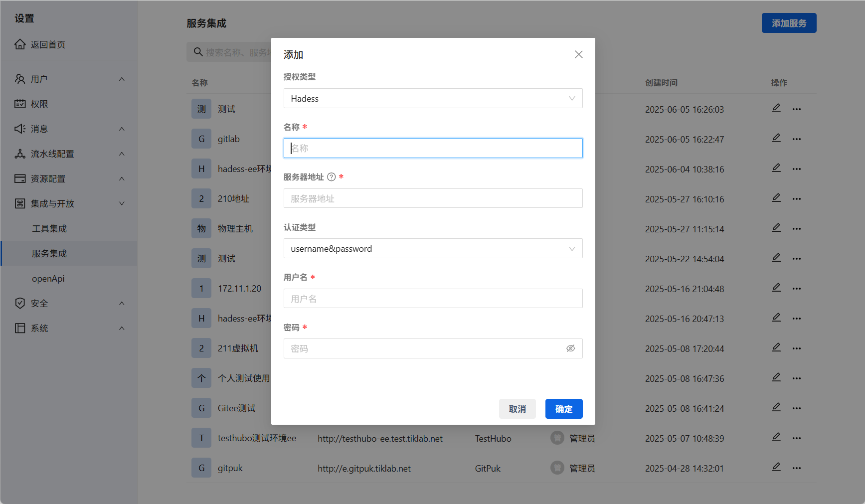Click the 密码 input field
Screen dimensions: 865x504
(433, 348)
